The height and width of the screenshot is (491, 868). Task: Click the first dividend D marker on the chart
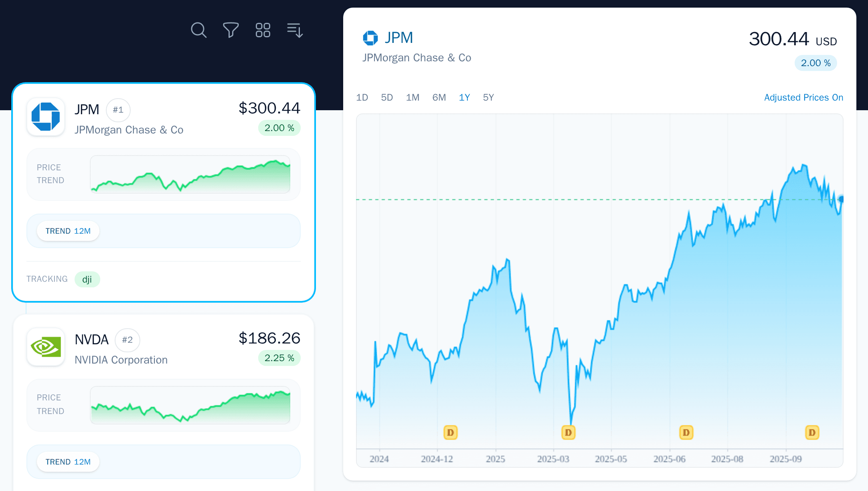450,432
